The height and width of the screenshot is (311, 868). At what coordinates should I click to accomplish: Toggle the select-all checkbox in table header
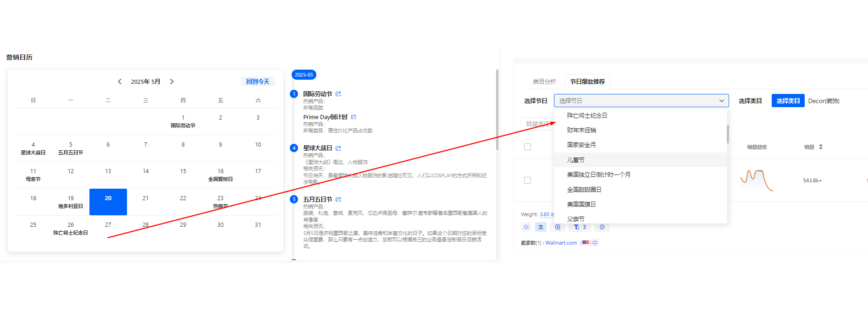(527, 147)
